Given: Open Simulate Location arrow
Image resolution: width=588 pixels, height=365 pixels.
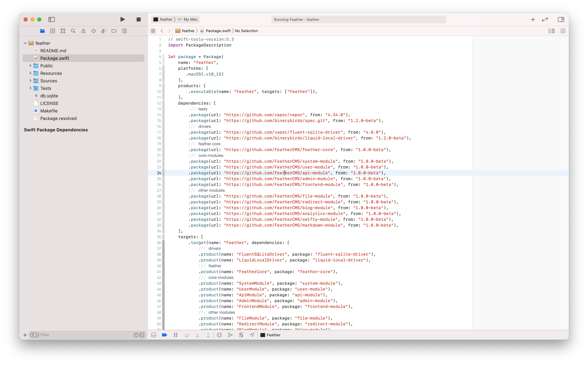Looking at the screenshot, I should [252, 335].
